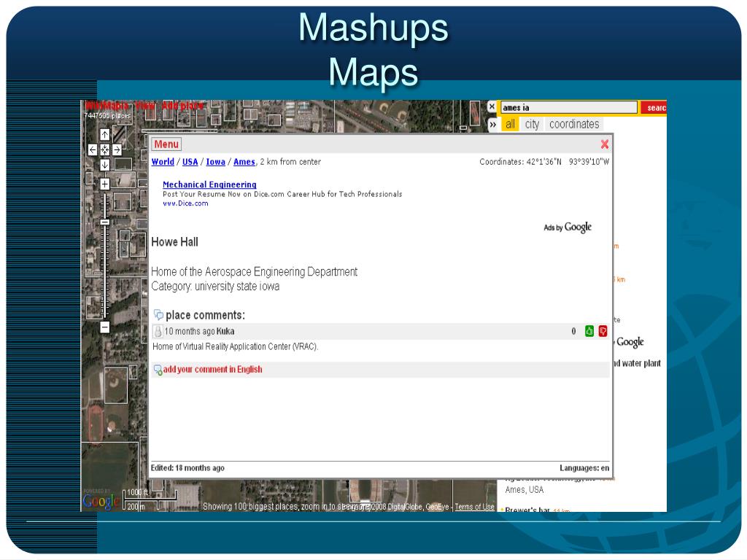
Task: Click the ames ia search field
Action: [x=569, y=108]
